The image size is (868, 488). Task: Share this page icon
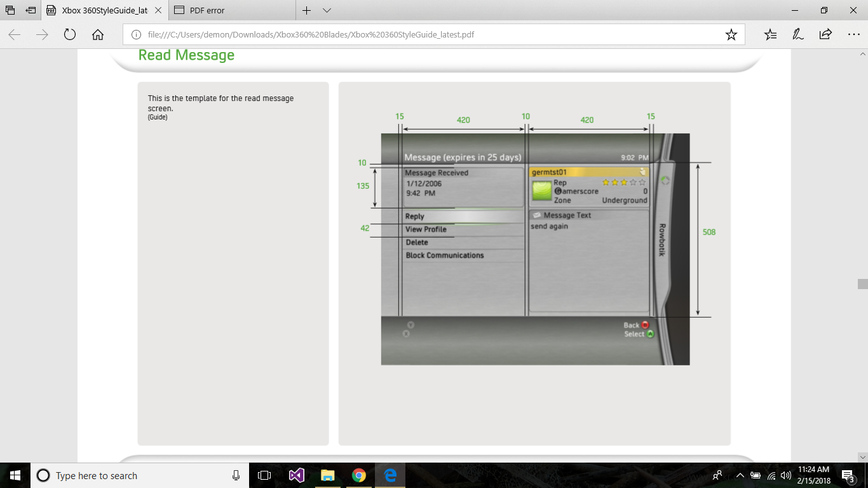825,35
